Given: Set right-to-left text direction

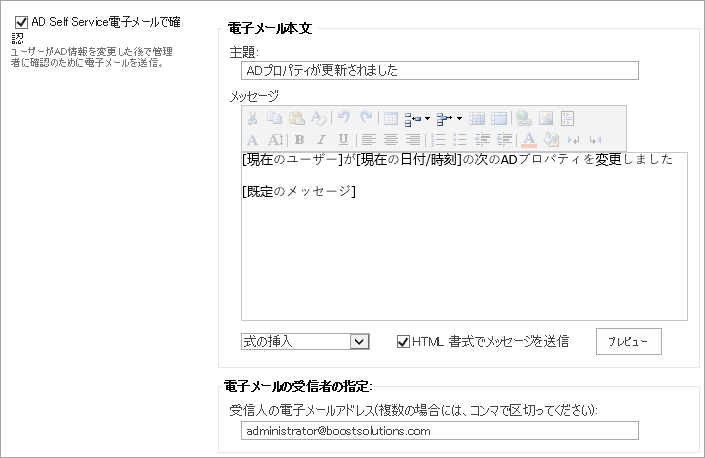Looking at the screenshot, I should (595, 140).
